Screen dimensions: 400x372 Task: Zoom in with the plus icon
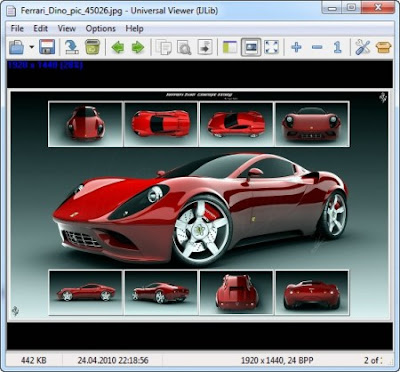296,47
